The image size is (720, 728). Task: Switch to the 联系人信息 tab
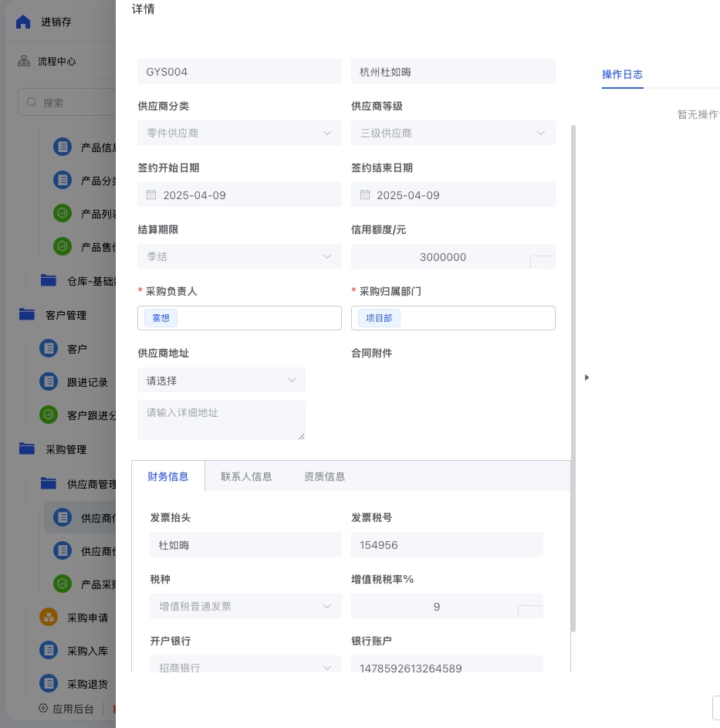pos(246,476)
